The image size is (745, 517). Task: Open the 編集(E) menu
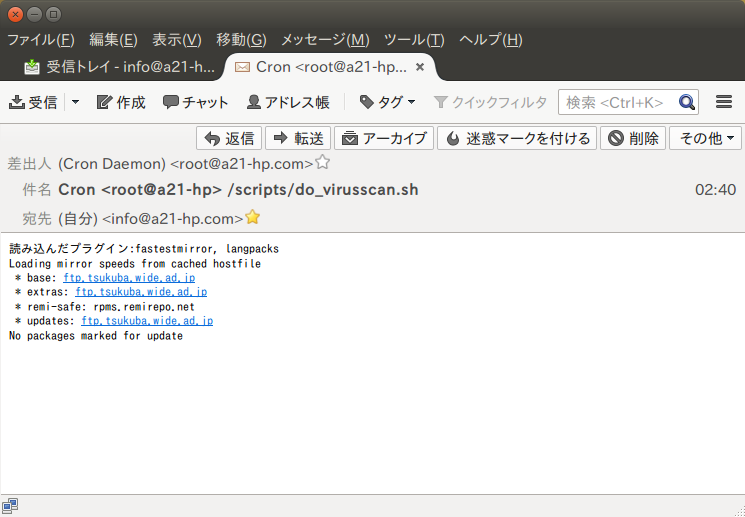click(x=114, y=40)
